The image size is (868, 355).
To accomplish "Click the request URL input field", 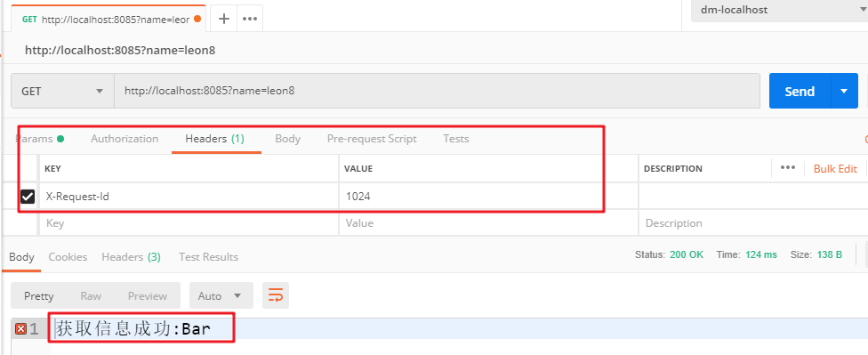I will [437, 91].
